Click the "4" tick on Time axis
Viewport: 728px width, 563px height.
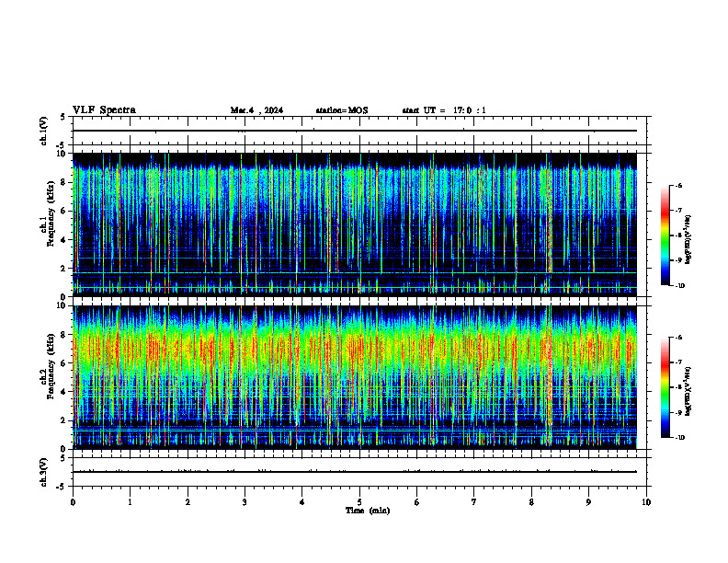(x=302, y=502)
